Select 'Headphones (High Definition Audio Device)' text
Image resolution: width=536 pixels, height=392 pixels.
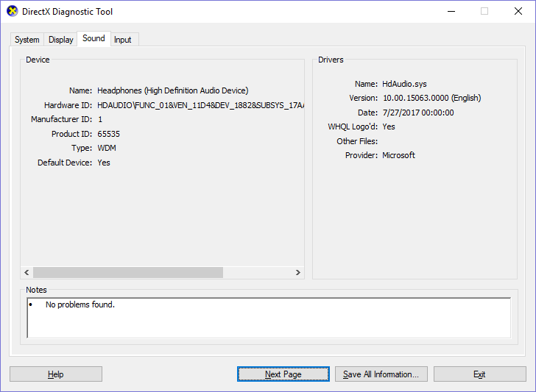[173, 90]
